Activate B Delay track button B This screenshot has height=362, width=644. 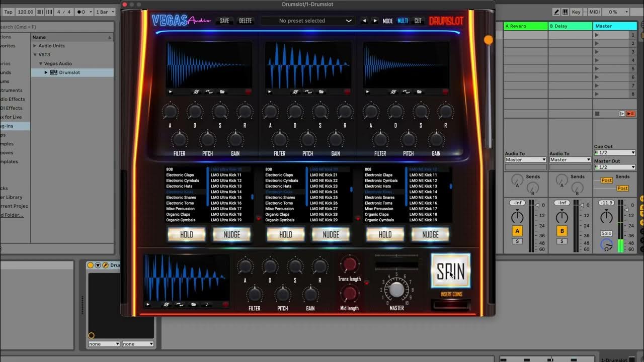(x=562, y=231)
